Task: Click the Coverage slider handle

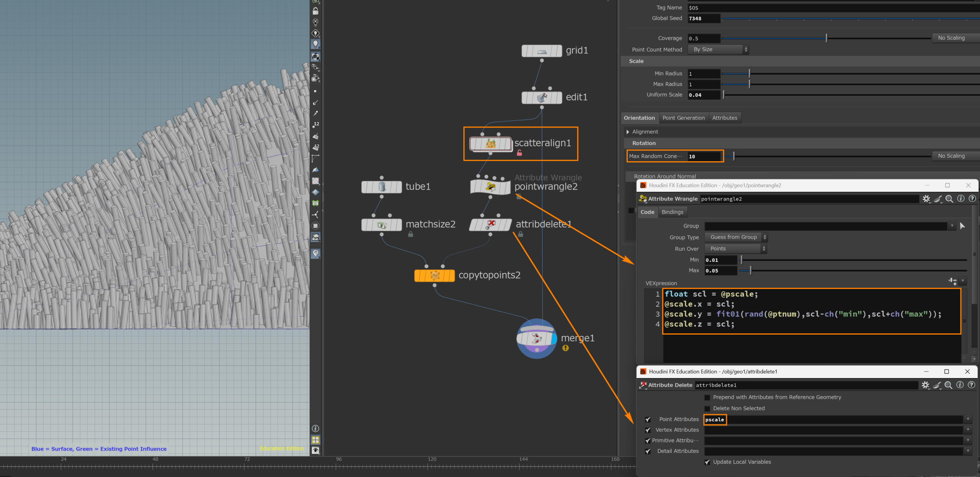Action: [x=826, y=38]
